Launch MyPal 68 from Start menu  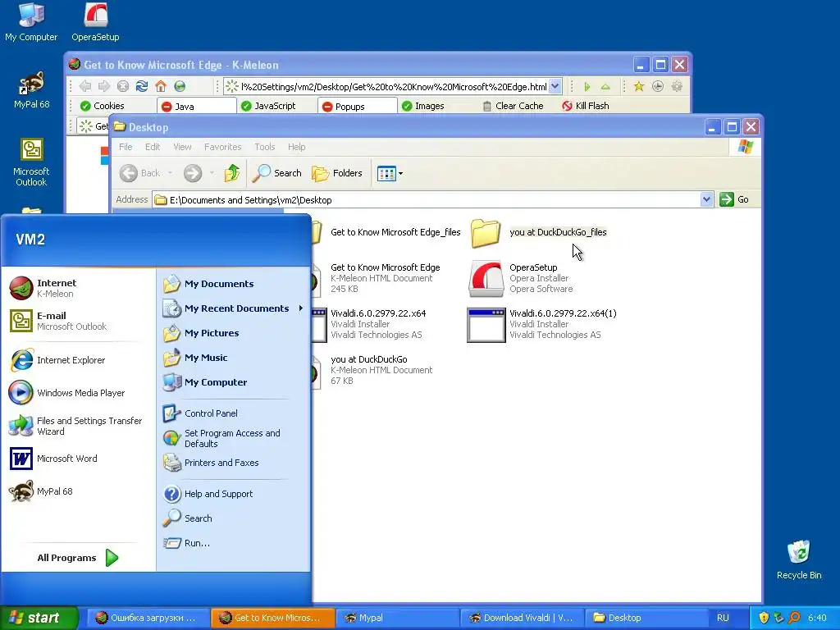(78, 491)
